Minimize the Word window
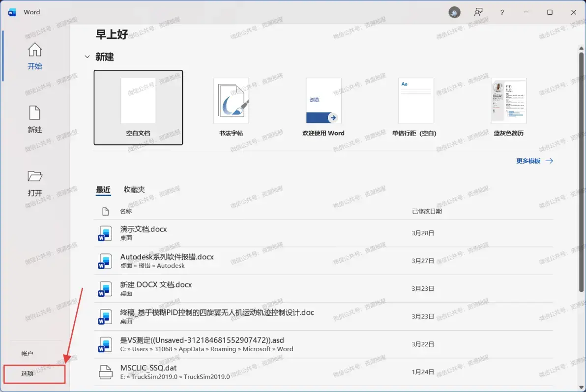Image resolution: width=586 pixels, height=392 pixels. point(526,12)
